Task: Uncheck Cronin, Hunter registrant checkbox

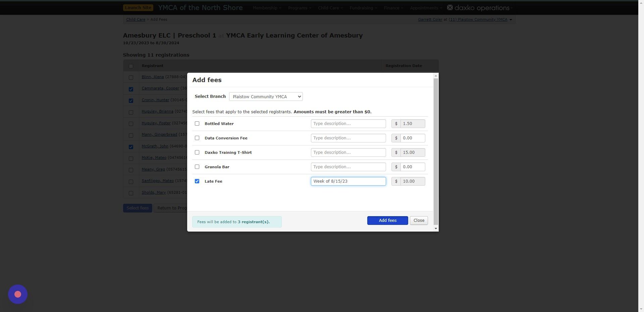Action: coord(131,101)
